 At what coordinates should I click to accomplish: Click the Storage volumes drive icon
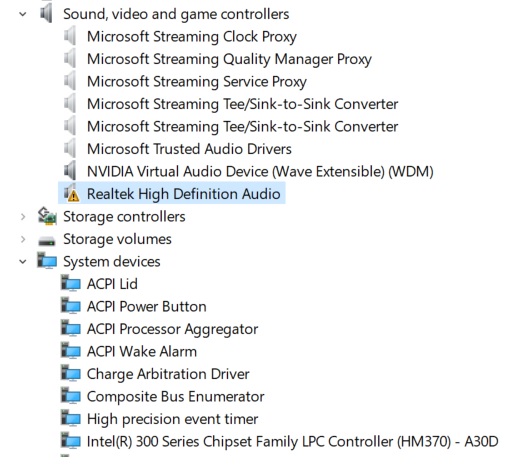[x=47, y=241]
